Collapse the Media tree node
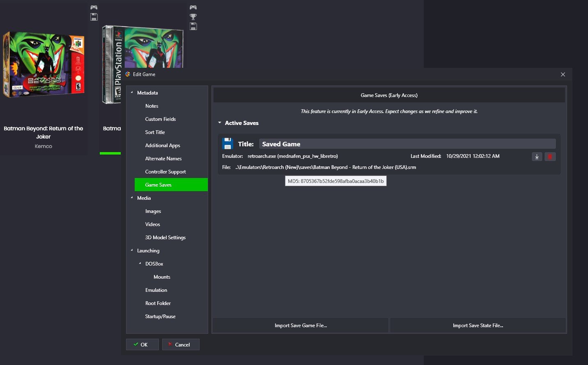Screen dimensions: 588x365 pos(132,198)
